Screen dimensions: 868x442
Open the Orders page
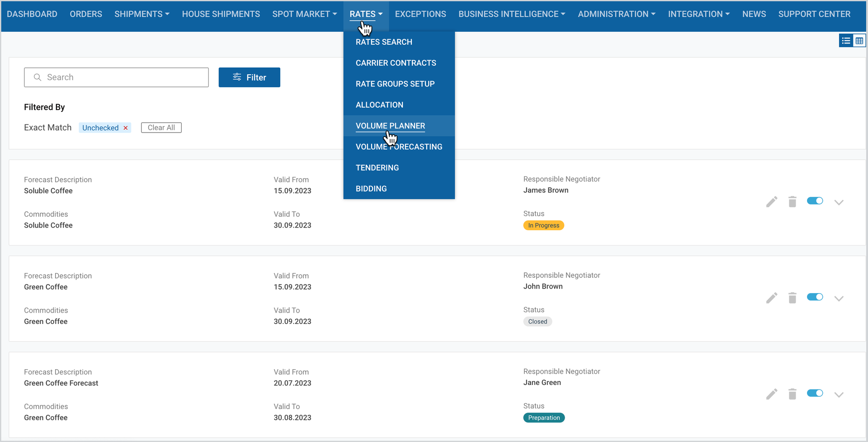point(86,14)
